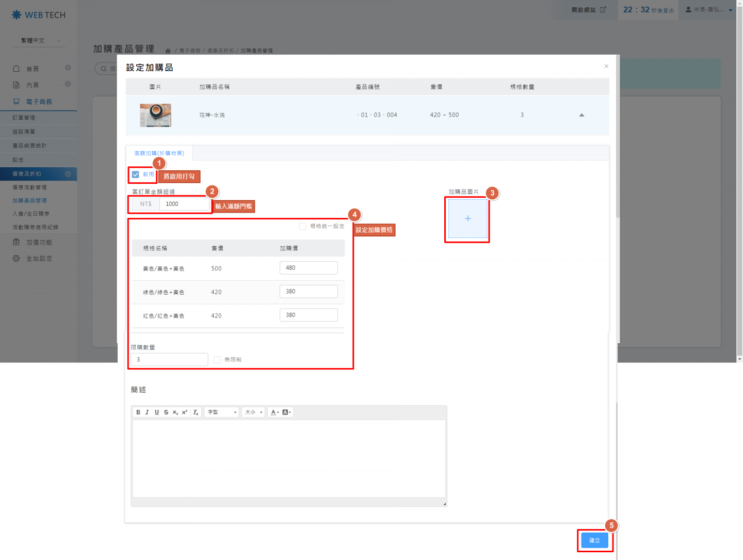The width and height of the screenshot is (743, 560).
Task: Click the plus to add 加購品圖片
Action: click(x=467, y=219)
